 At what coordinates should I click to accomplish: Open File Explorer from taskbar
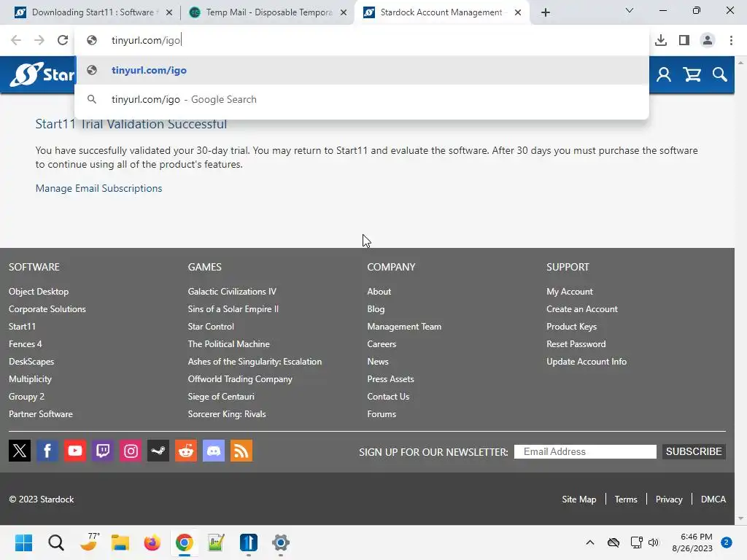click(x=120, y=542)
